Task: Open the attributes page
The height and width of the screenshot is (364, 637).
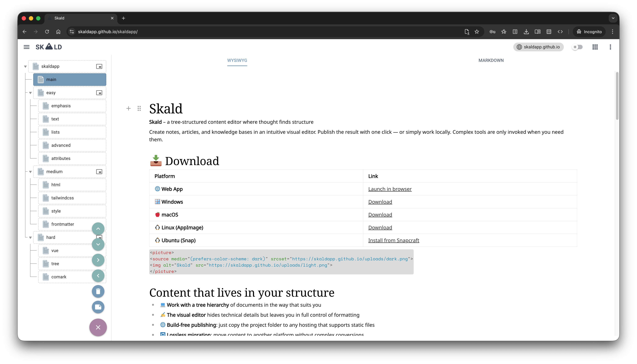Action: pyautogui.click(x=72, y=159)
